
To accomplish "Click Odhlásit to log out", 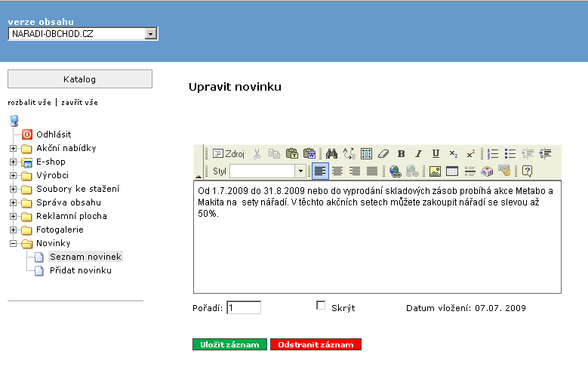I will [54, 134].
